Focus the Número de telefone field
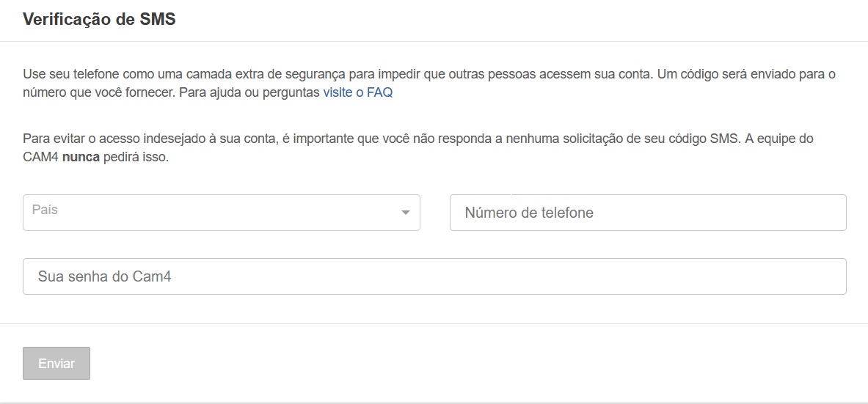 [x=647, y=213]
